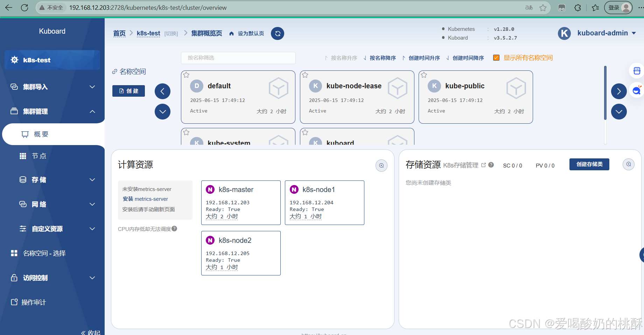Select k8s-test cluster item in sidebar
Image resolution: width=644 pixels, height=335 pixels.
pyautogui.click(x=52, y=60)
